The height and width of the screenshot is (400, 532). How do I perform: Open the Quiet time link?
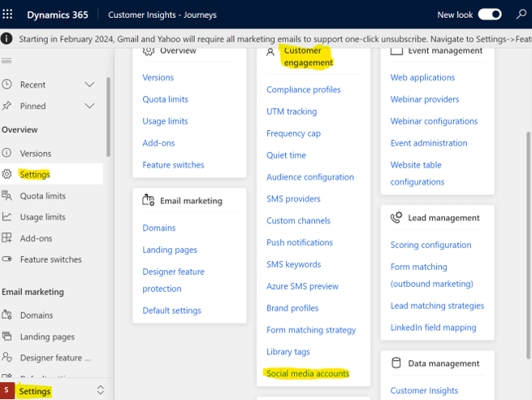click(x=287, y=155)
